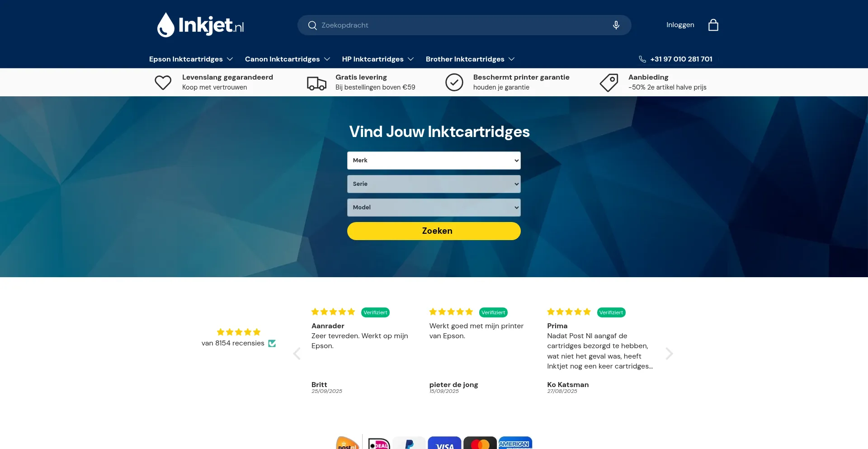Open the Serie dropdown

tap(434, 184)
